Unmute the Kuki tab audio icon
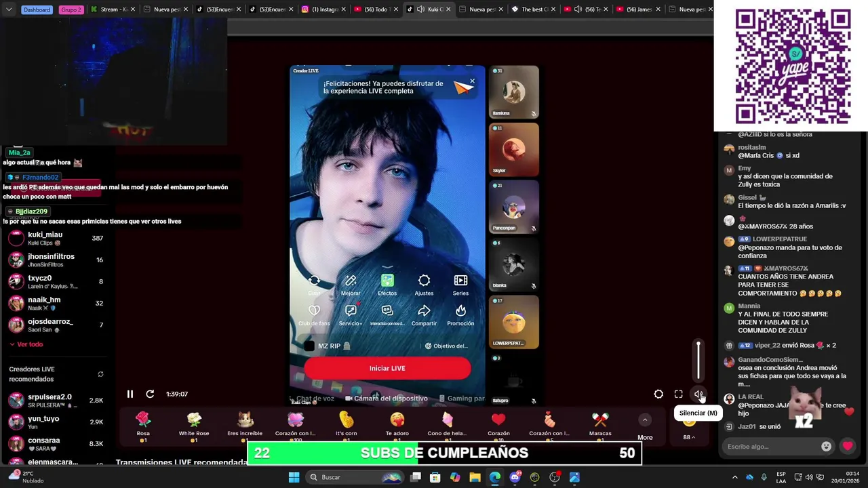The width and height of the screenshot is (868, 488). pos(420,9)
